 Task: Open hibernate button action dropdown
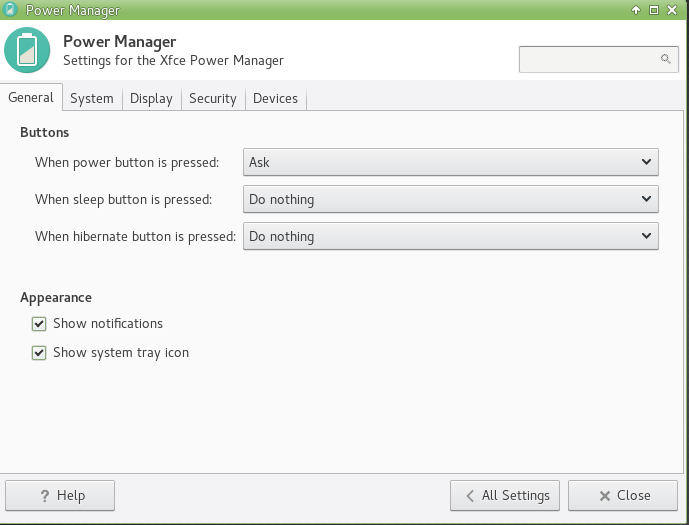[450, 236]
